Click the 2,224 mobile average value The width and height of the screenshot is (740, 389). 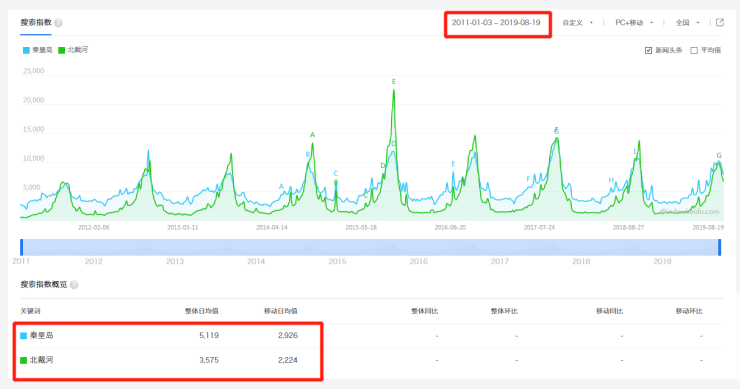click(x=288, y=360)
